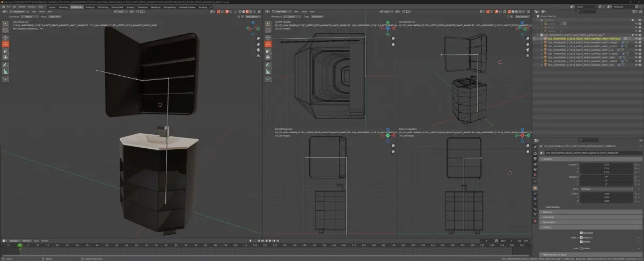644x261 pixels.
Task: Switch to the Layout workspace tab
Action: click(x=52, y=7)
